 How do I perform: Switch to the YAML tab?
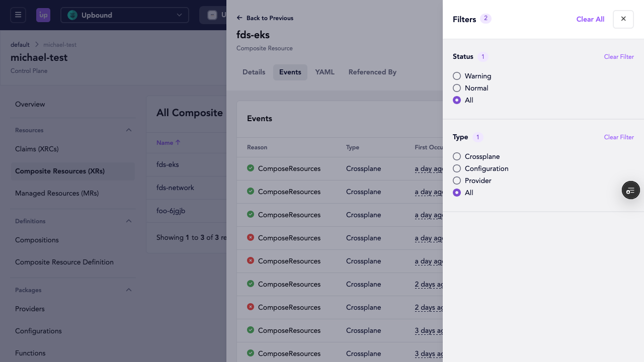(x=325, y=72)
